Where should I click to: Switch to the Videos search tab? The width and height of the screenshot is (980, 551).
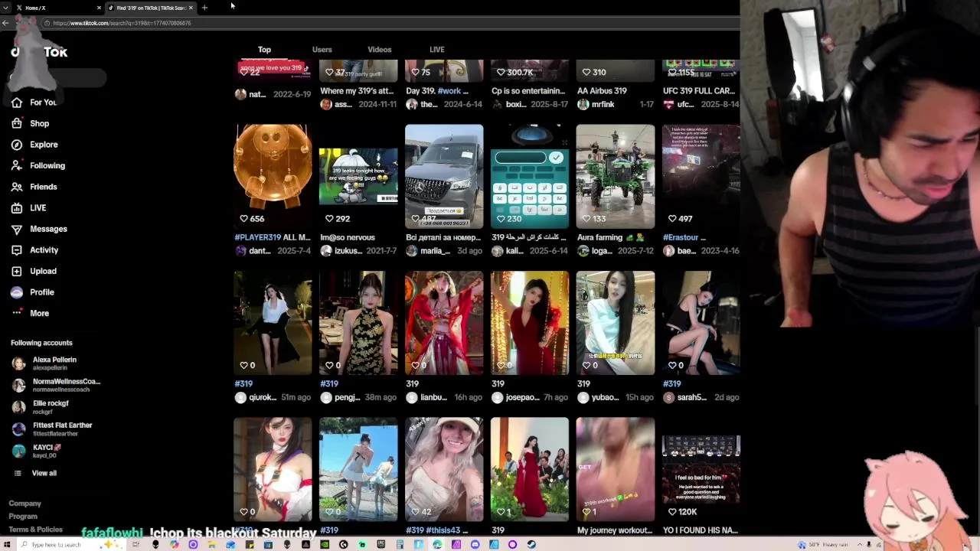(x=379, y=50)
